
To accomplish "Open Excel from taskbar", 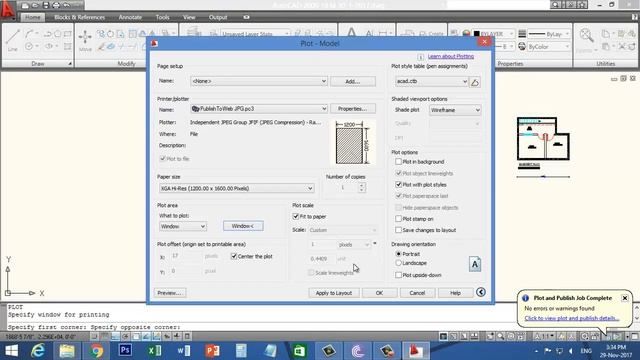I will [155, 351].
